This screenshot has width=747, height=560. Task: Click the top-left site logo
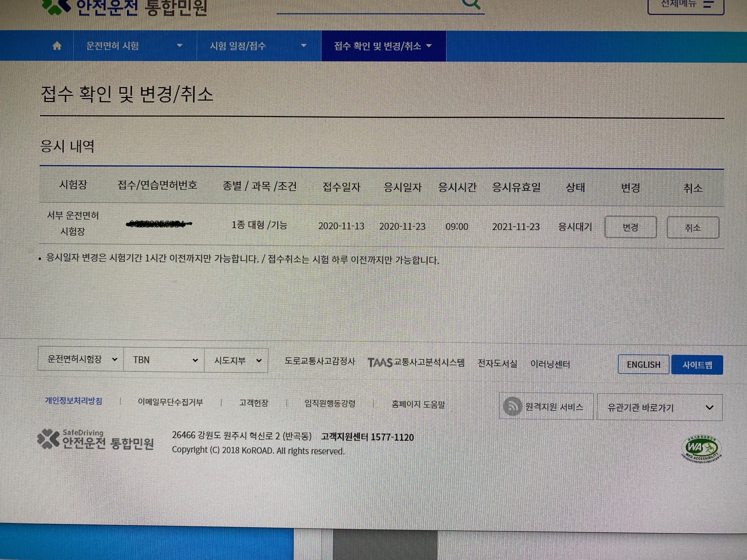(x=124, y=7)
